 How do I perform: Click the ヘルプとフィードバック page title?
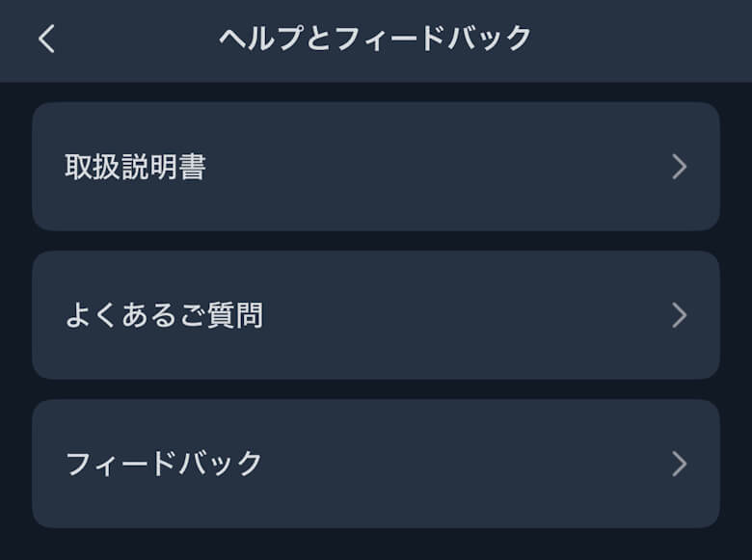point(375,39)
